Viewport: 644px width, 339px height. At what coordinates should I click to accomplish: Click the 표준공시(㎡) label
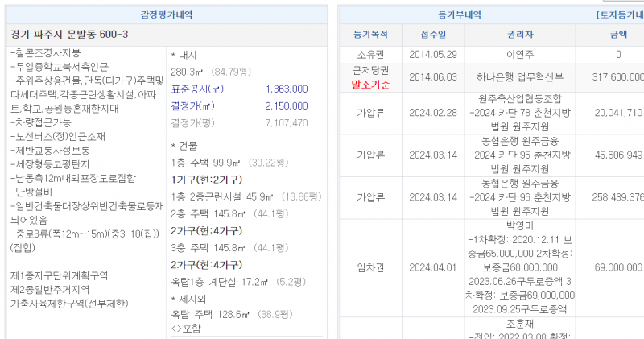[x=197, y=89]
